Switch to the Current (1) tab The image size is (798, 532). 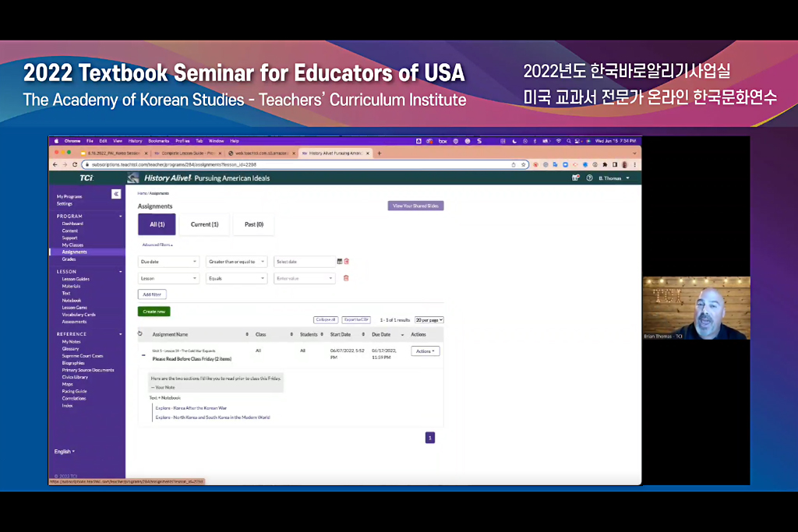(205, 224)
